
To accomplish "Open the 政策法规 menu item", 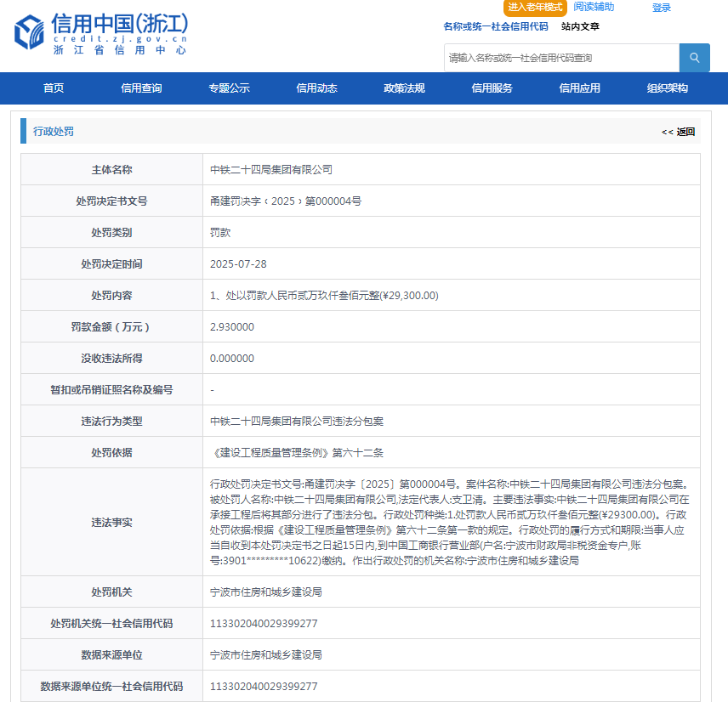I will [404, 88].
